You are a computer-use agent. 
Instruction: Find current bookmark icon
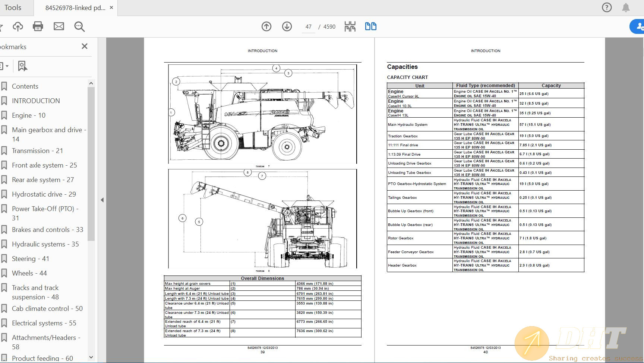click(22, 66)
